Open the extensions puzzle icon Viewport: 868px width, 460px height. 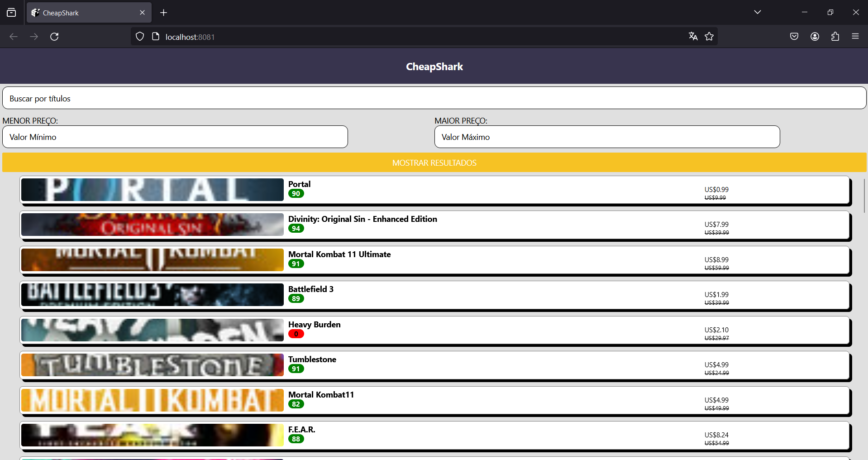835,37
